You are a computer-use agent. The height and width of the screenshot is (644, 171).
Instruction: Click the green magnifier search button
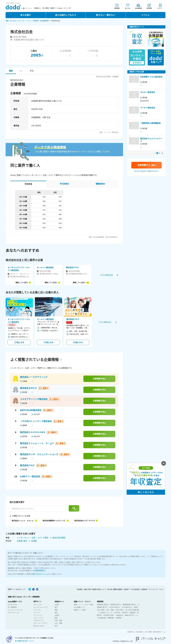tap(74, 508)
